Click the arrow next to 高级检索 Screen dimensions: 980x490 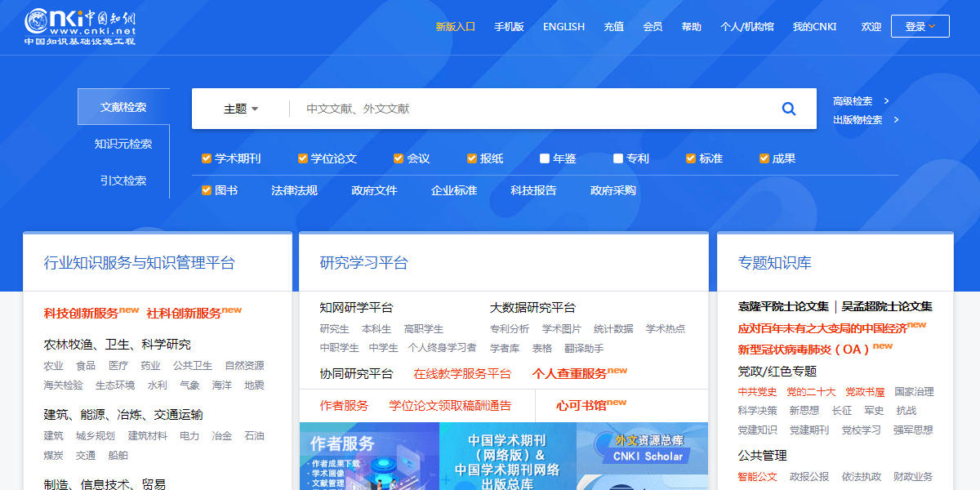[887, 101]
